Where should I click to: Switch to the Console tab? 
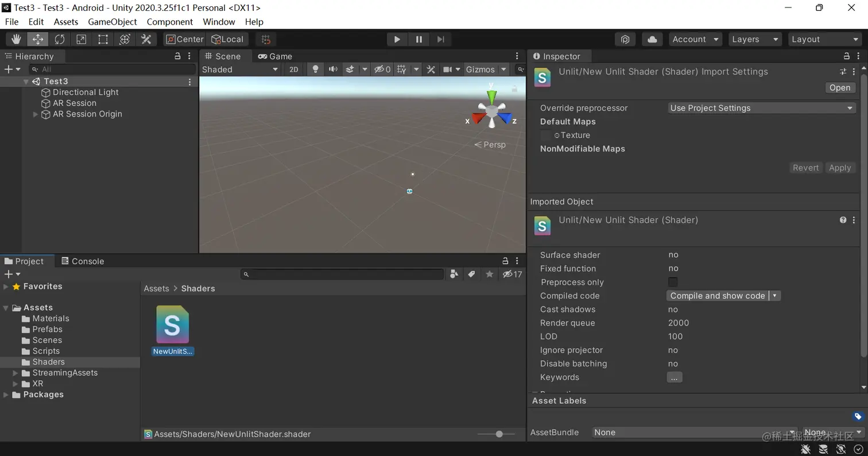(83, 261)
